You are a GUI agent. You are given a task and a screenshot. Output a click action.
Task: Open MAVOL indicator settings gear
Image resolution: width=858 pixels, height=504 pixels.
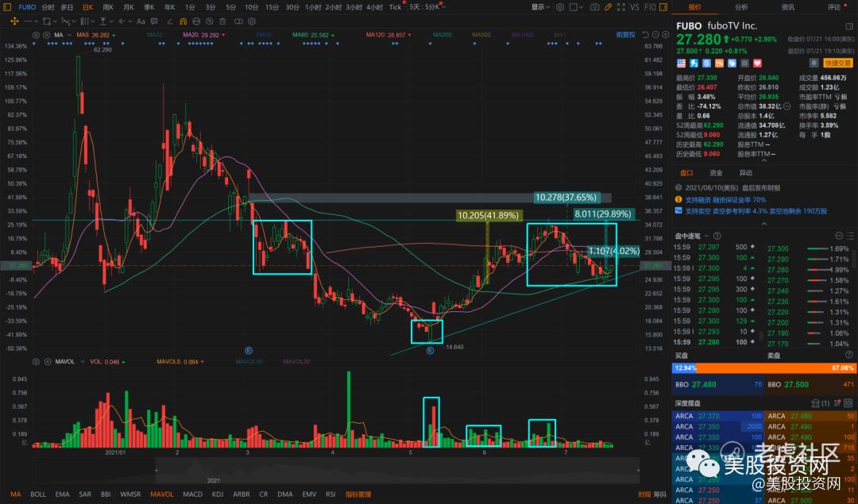(x=36, y=362)
